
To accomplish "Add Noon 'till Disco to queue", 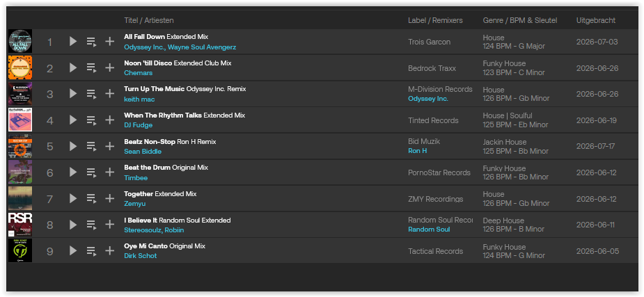I will (x=91, y=67).
